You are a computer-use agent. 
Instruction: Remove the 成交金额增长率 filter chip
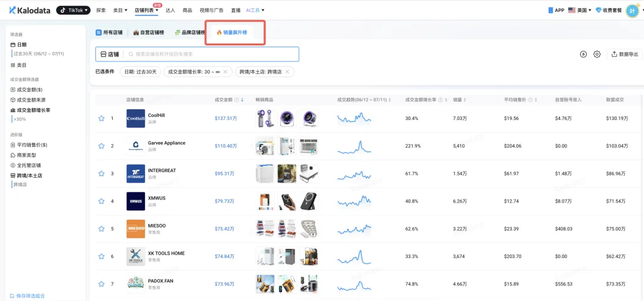point(225,72)
